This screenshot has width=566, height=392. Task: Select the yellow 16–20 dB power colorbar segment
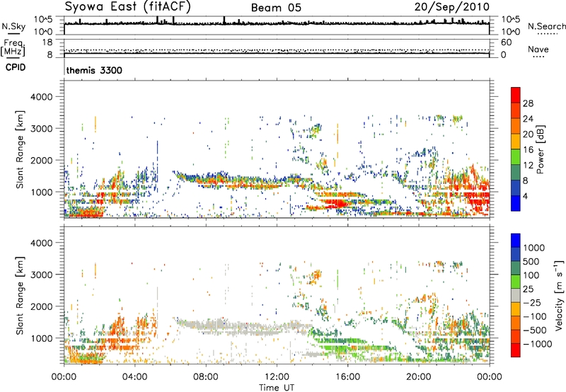pos(516,142)
